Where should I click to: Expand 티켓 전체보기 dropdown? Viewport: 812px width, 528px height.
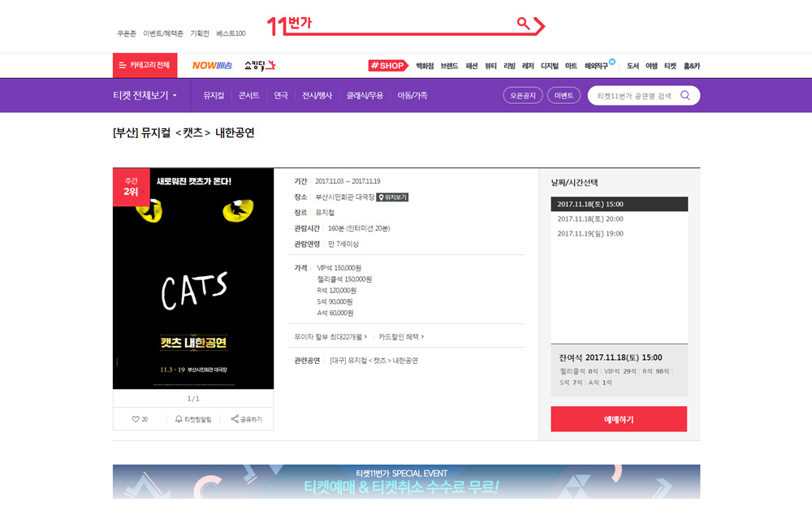click(x=145, y=95)
